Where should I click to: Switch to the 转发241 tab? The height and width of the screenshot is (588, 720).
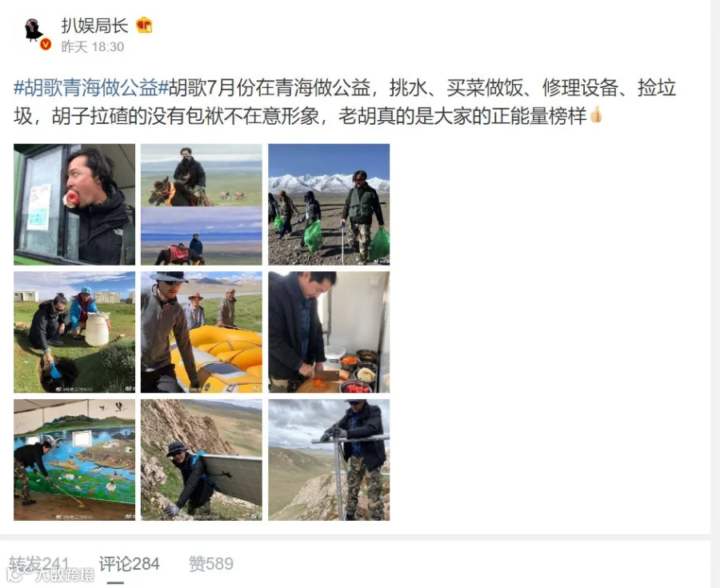(39, 564)
